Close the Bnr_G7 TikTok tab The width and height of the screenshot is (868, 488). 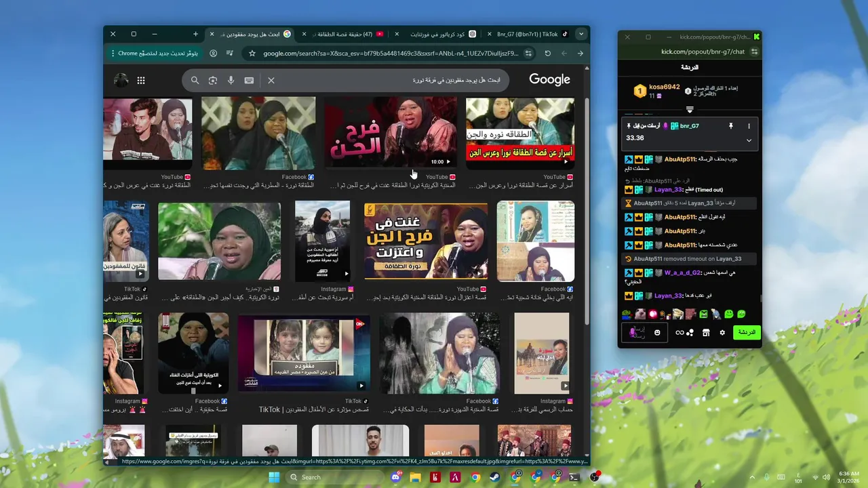tap(488, 34)
